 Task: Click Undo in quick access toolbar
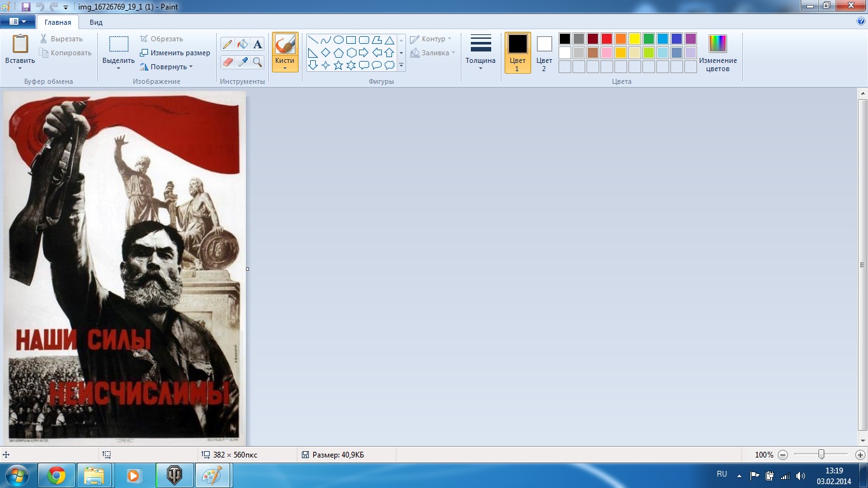pos(40,6)
